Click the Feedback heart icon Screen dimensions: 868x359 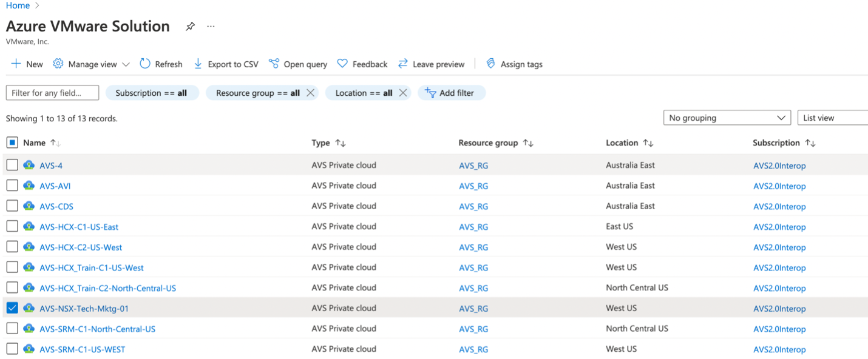342,64
